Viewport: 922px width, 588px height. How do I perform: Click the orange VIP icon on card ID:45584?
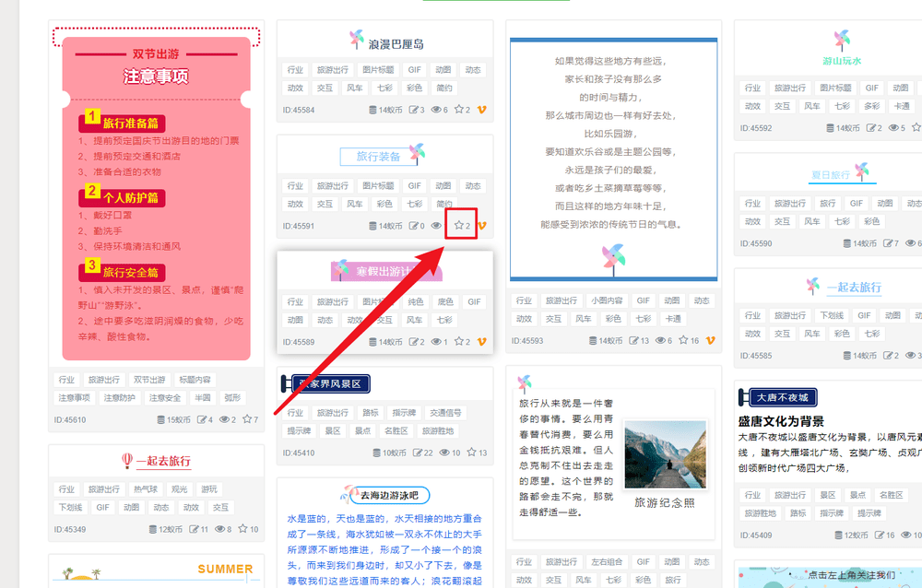click(481, 110)
